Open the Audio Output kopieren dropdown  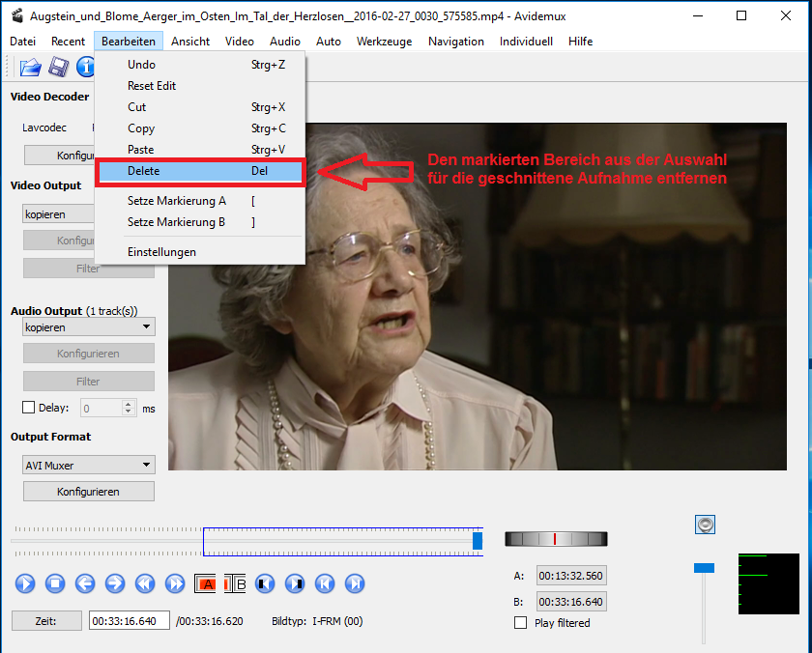88,327
